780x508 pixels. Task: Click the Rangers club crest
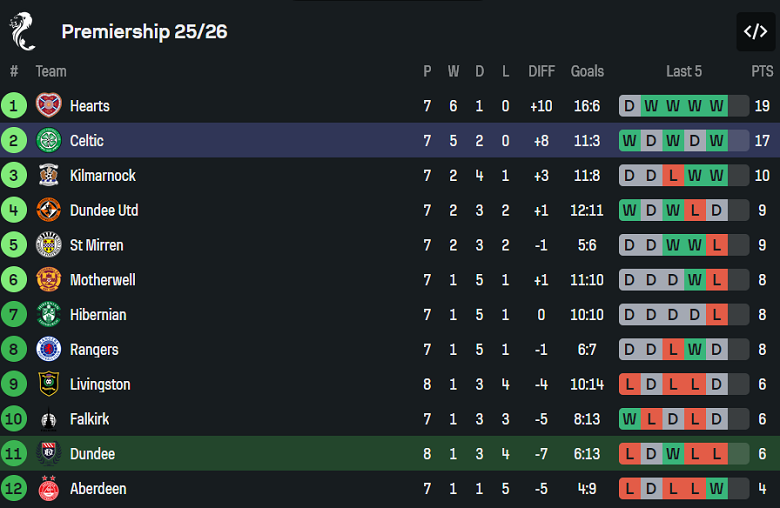49,349
